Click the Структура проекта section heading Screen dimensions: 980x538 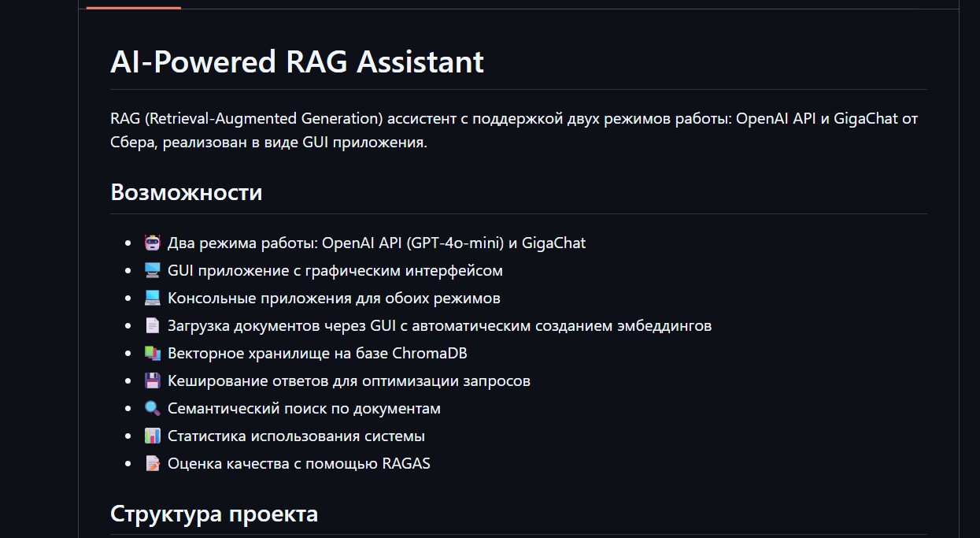coord(214,514)
